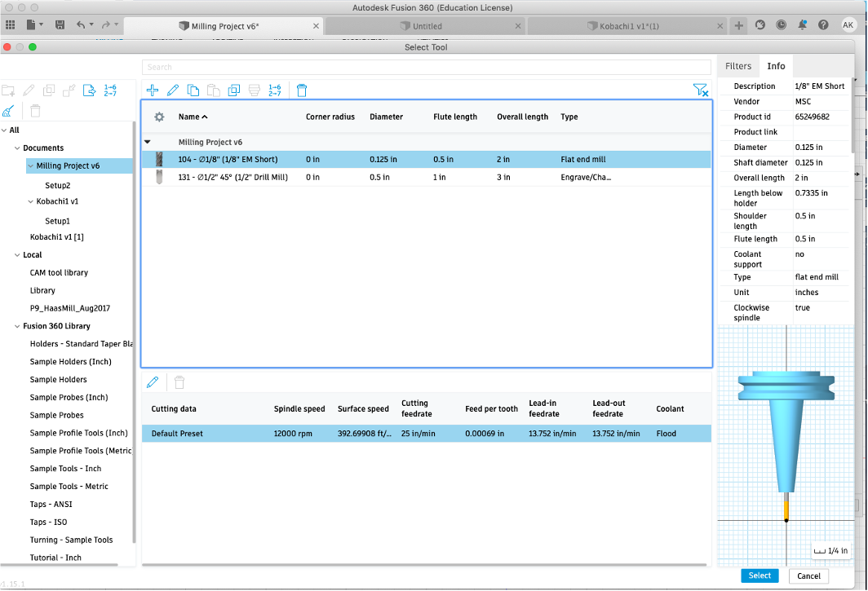Viewport: 868px width, 591px height.
Task: Close the Untitled document tab
Action: pos(518,26)
